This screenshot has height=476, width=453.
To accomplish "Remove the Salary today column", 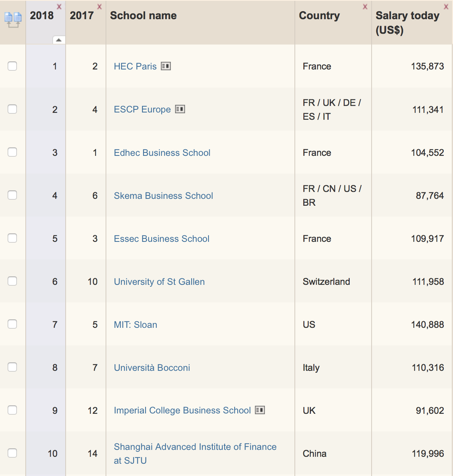I will tap(446, 7).
